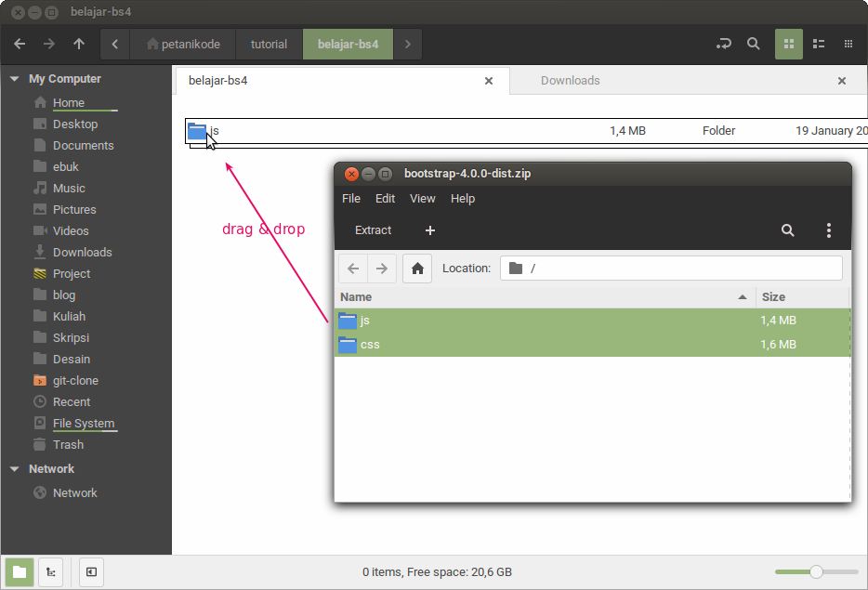Sort by the Name column header in archive manager
Viewport: 868px width, 590px height.
click(356, 296)
